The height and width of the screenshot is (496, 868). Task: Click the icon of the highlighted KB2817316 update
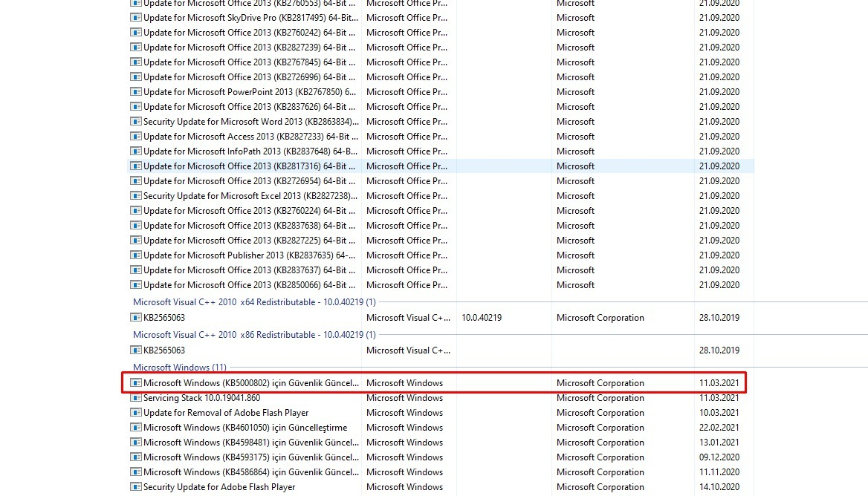135,166
